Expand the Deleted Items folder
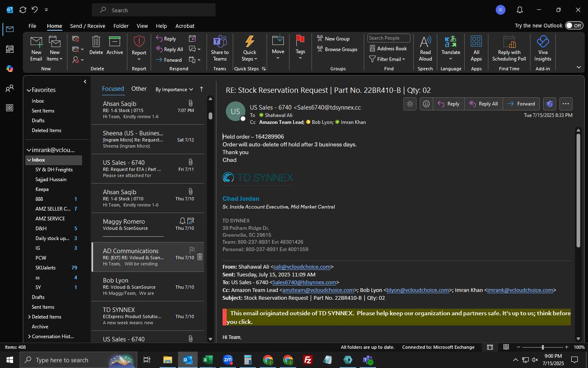588x368 pixels. (x=29, y=317)
